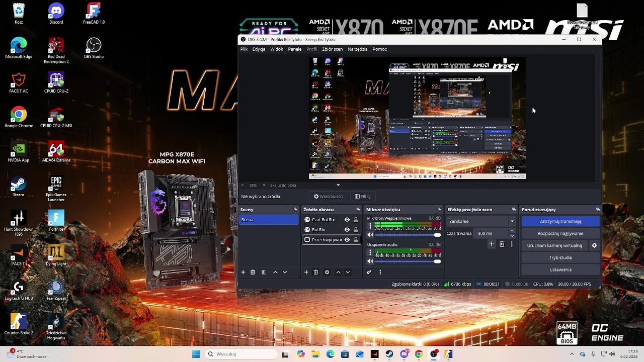Move scene up arrow in Sceny panel

point(275,272)
